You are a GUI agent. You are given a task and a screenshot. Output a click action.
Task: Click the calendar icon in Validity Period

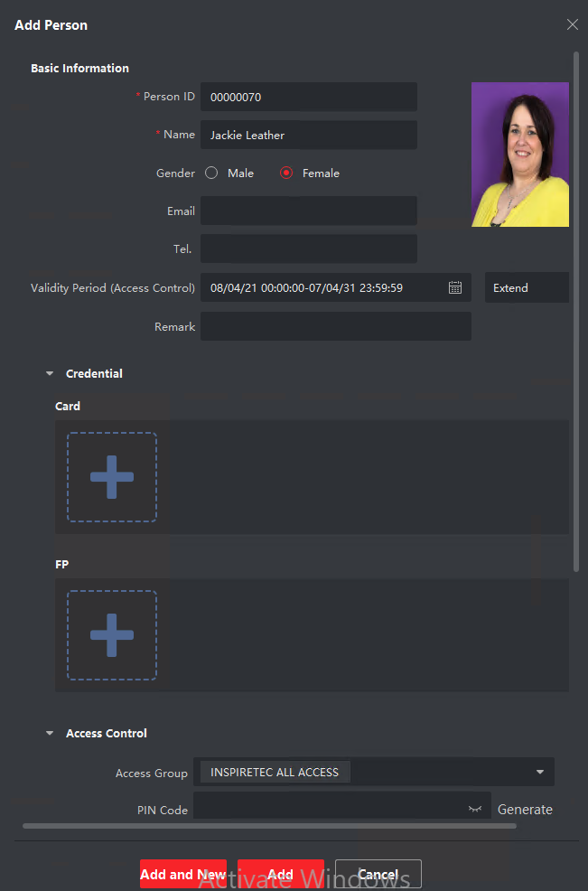tap(455, 287)
